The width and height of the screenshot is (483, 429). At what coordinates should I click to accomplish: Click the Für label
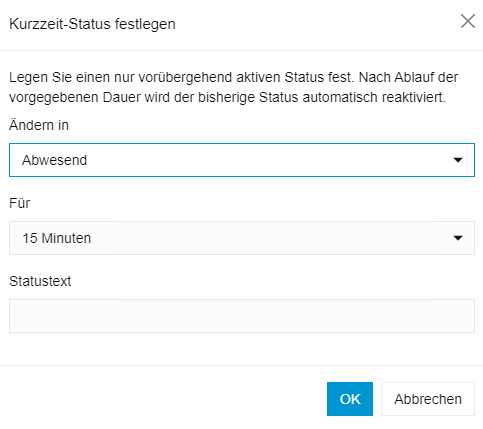20,203
